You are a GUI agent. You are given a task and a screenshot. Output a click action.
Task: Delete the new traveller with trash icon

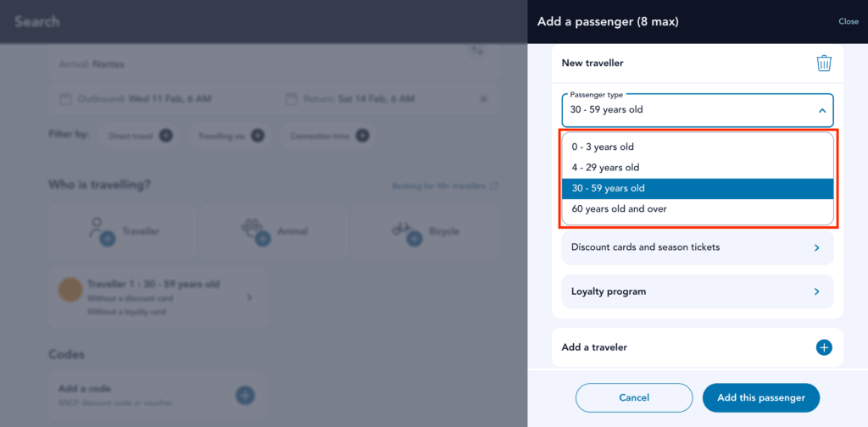[823, 64]
